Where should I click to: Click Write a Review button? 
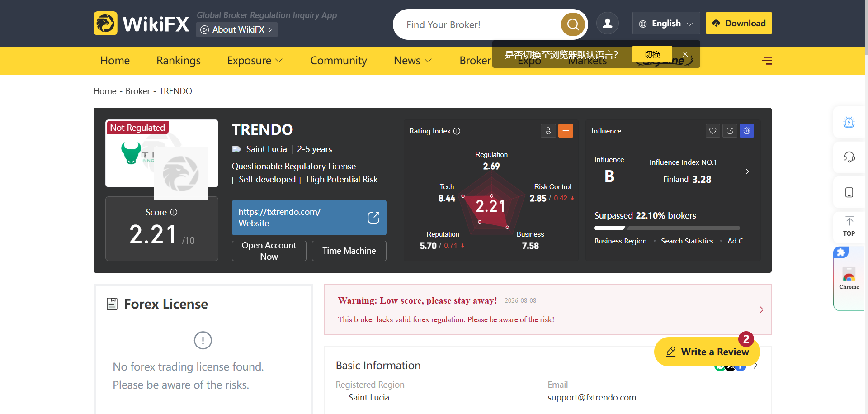707,352
